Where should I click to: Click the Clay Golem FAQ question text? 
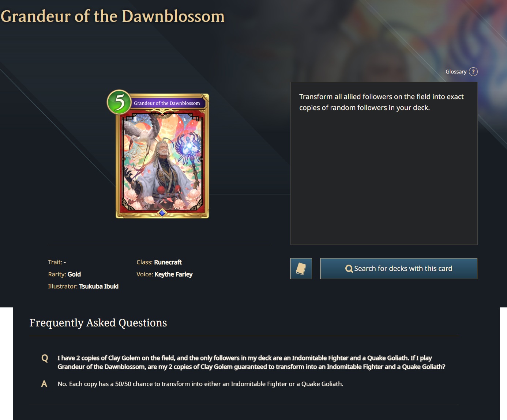251,362
